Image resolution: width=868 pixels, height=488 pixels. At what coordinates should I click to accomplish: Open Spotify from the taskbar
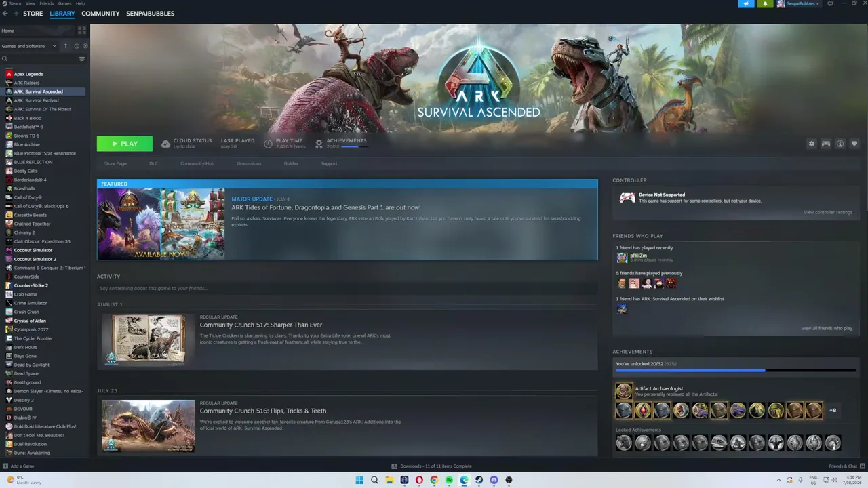[x=449, y=480]
